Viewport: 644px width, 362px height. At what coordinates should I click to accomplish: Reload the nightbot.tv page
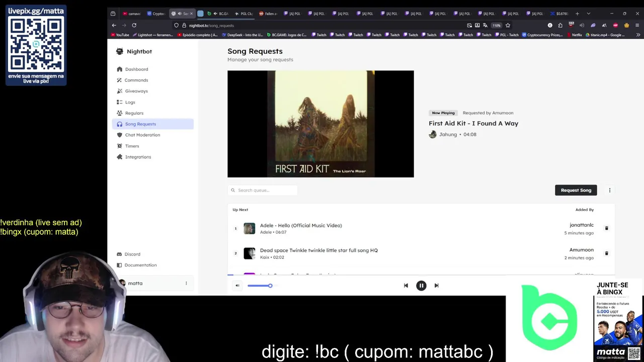[x=134, y=25]
